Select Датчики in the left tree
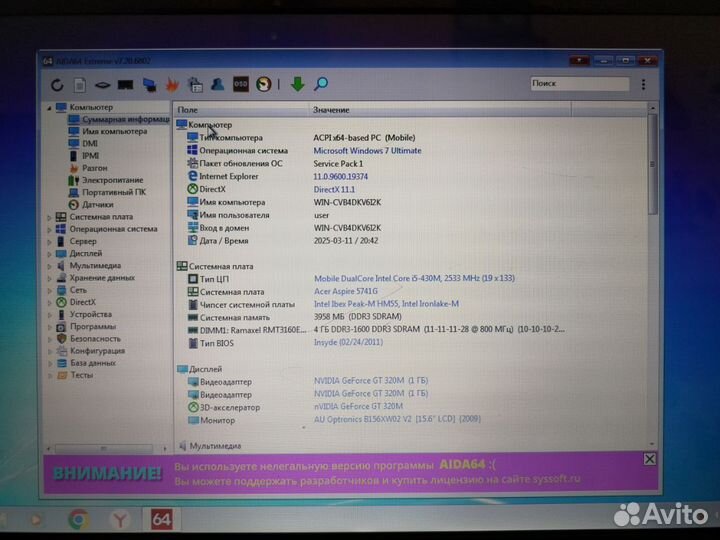The width and height of the screenshot is (720, 540). click(97, 204)
